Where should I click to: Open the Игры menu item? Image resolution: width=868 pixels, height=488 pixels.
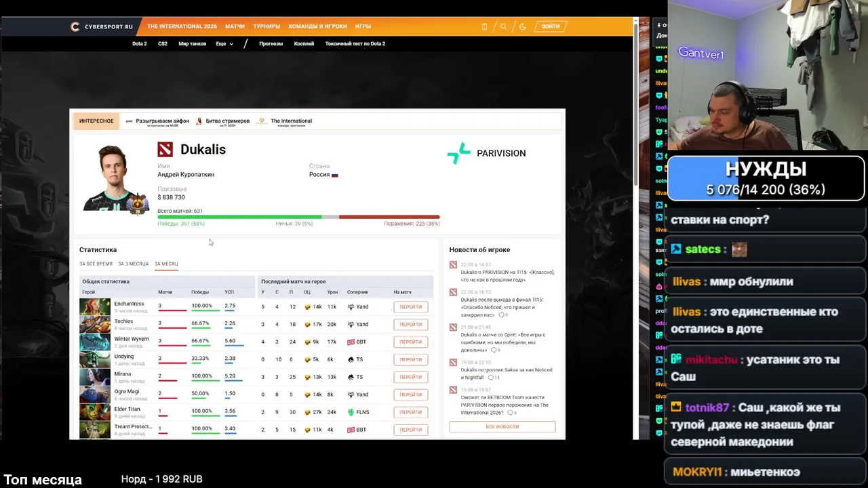point(363,26)
